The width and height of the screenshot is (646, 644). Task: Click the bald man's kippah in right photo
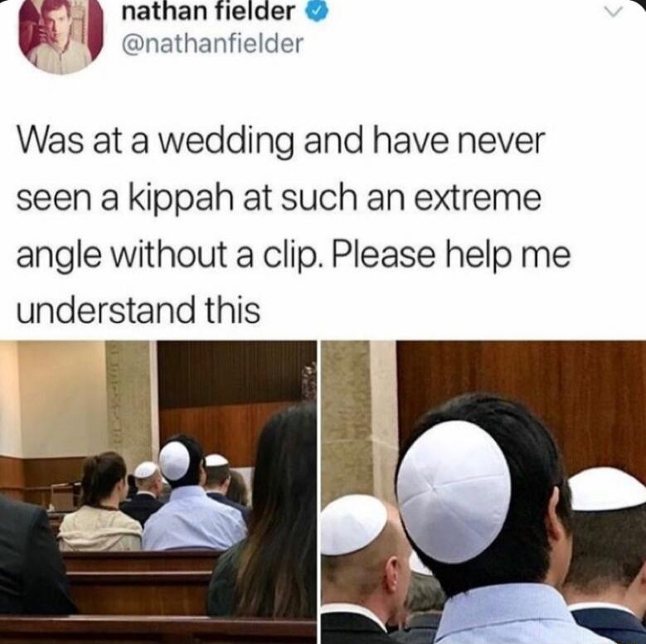click(x=352, y=525)
